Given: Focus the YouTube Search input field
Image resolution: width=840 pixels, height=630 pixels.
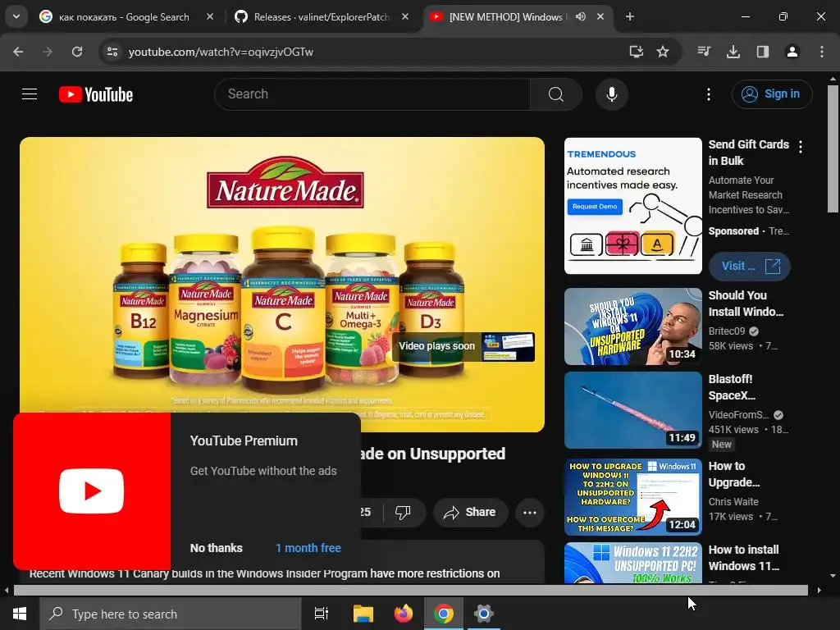Looking at the screenshot, I should coord(373,94).
